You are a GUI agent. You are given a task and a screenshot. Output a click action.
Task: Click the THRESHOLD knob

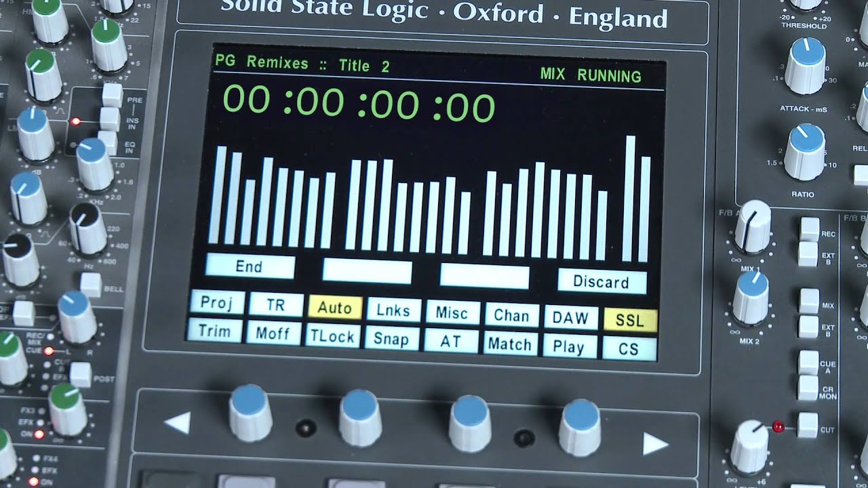[x=806, y=4]
